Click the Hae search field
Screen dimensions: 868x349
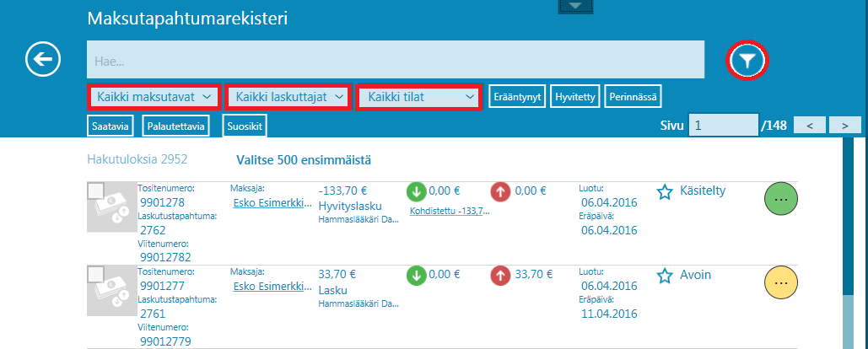pos(395,60)
